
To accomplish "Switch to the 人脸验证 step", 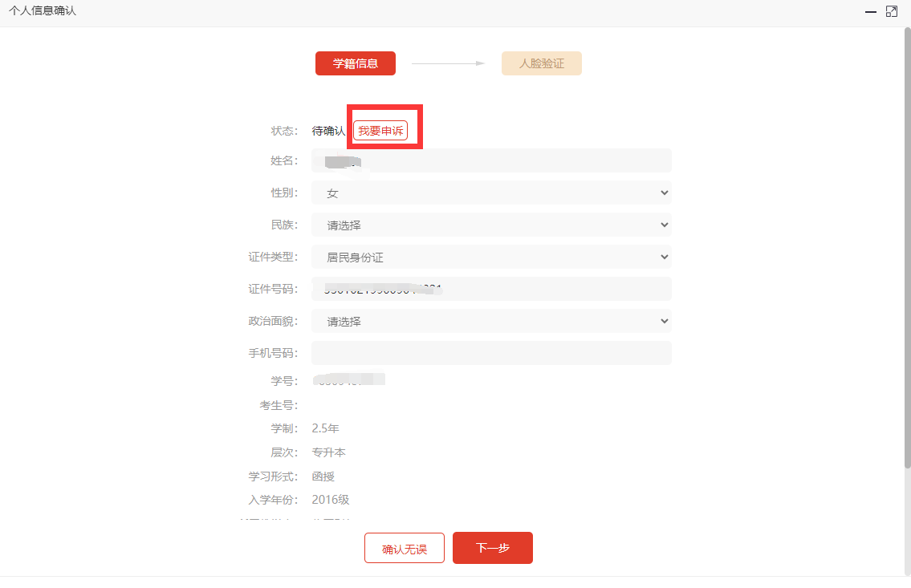I will tap(541, 63).
